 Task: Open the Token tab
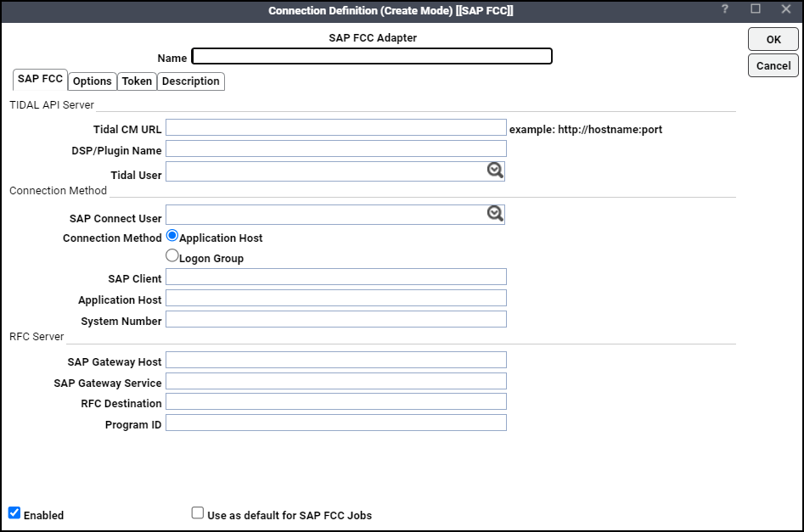[137, 81]
